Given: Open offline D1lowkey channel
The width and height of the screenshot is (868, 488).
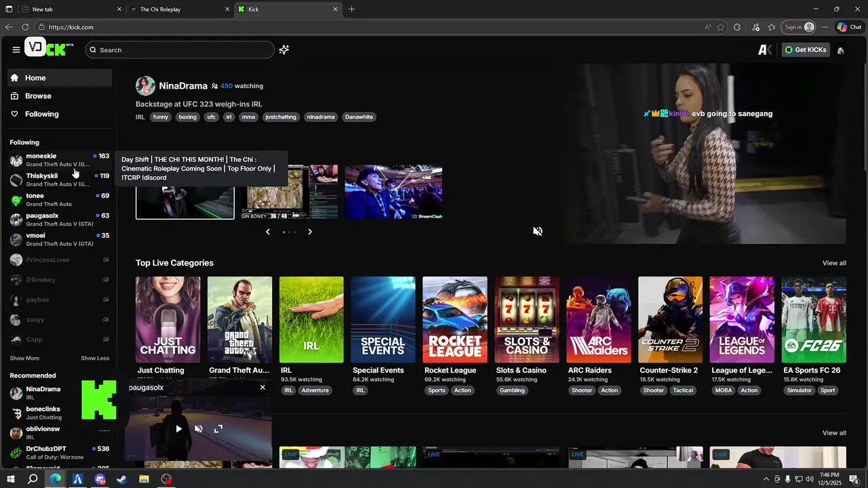Looking at the screenshot, I should pyautogui.click(x=59, y=279).
